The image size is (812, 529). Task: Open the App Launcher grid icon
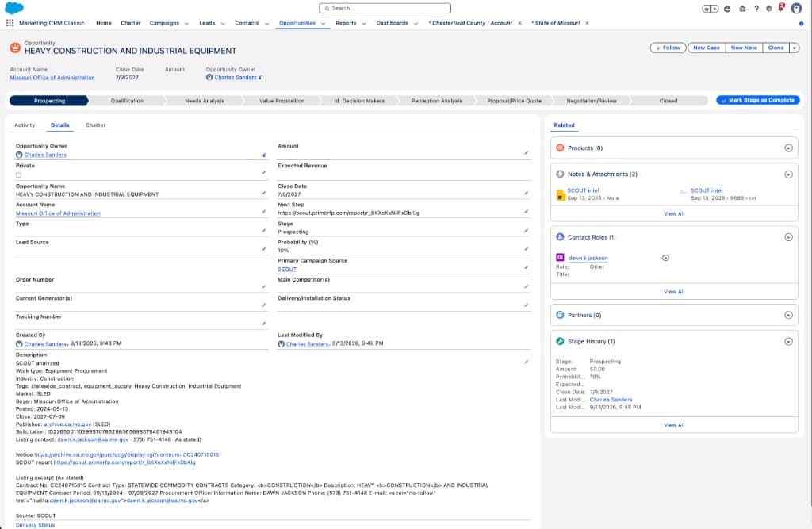tap(10, 23)
